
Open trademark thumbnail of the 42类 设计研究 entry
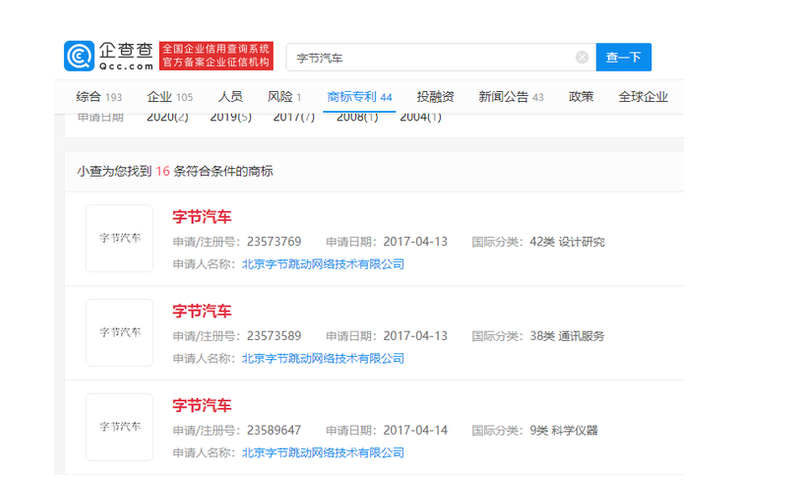pyautogui.click(x=119, y=238)
